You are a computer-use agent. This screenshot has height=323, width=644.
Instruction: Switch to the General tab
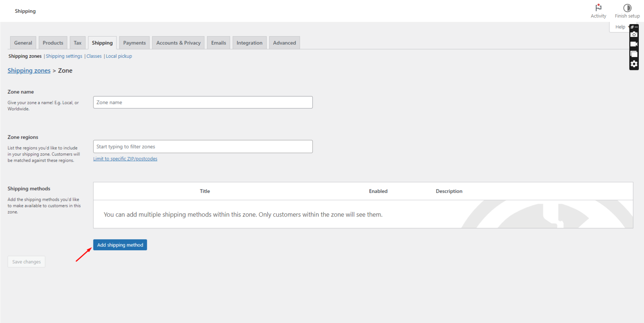click(x=23, y=43)
